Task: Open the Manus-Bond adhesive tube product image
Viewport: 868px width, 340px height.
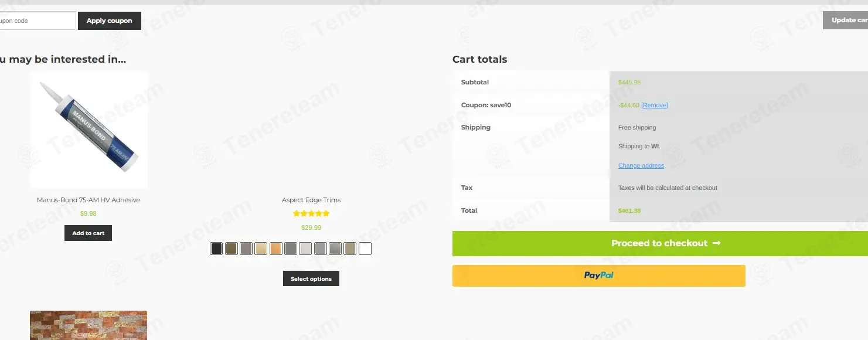Action: [88, 130]
